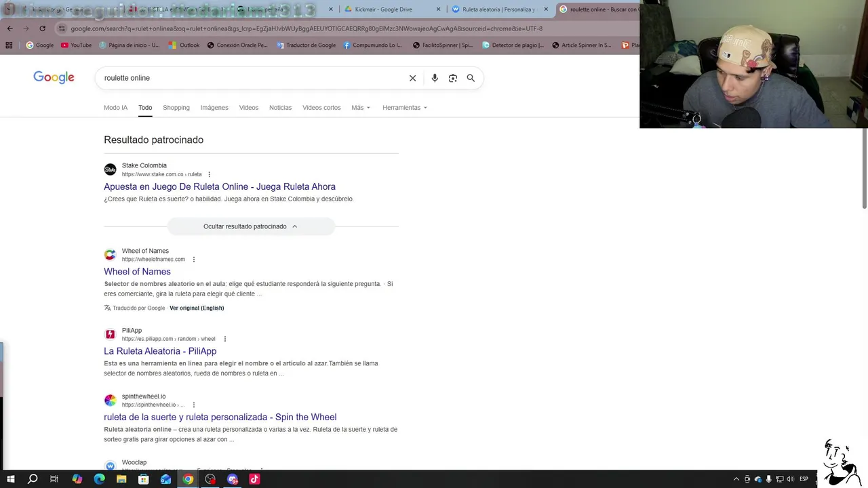Open Apuesta en Juego De Ruleta Online link

(x=220, y=186)
